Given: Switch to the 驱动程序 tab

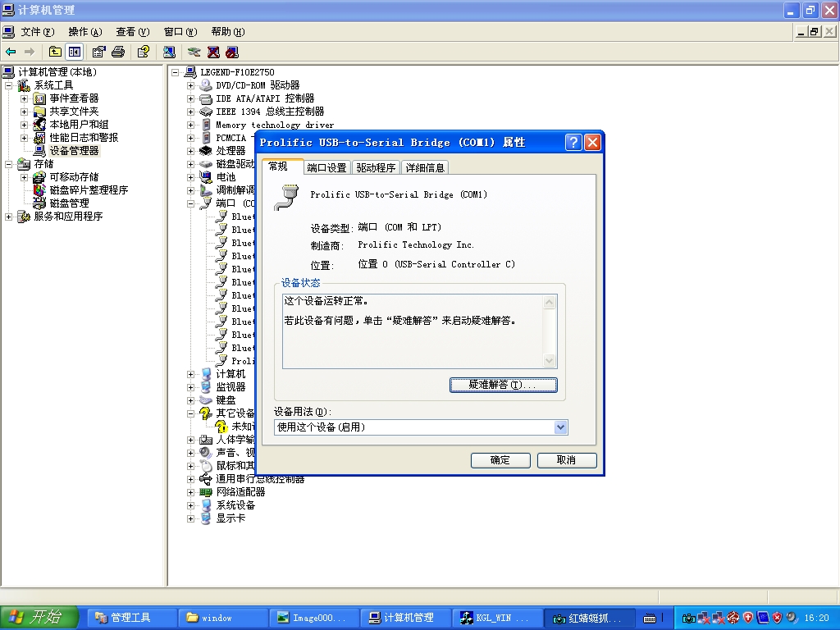Looking at the screenshot, I should pyautogui.click(x=376, y=167).
